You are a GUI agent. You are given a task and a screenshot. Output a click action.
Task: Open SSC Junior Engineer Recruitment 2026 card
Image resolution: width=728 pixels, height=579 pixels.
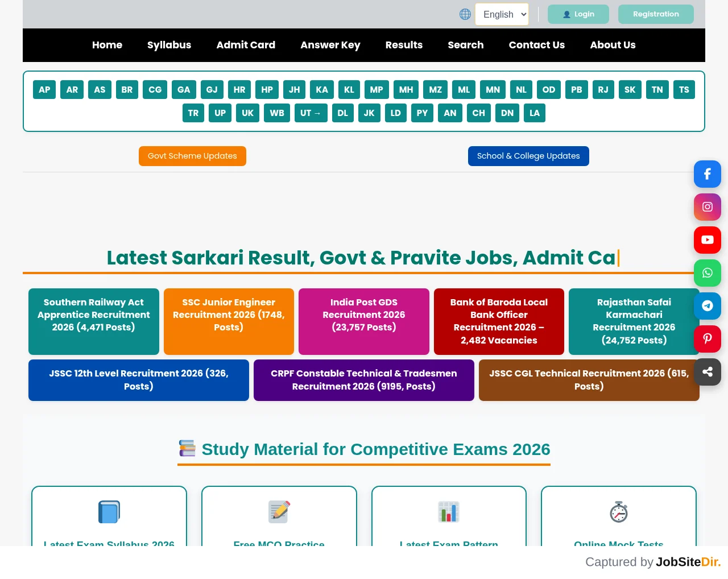(x=229, y=321)
